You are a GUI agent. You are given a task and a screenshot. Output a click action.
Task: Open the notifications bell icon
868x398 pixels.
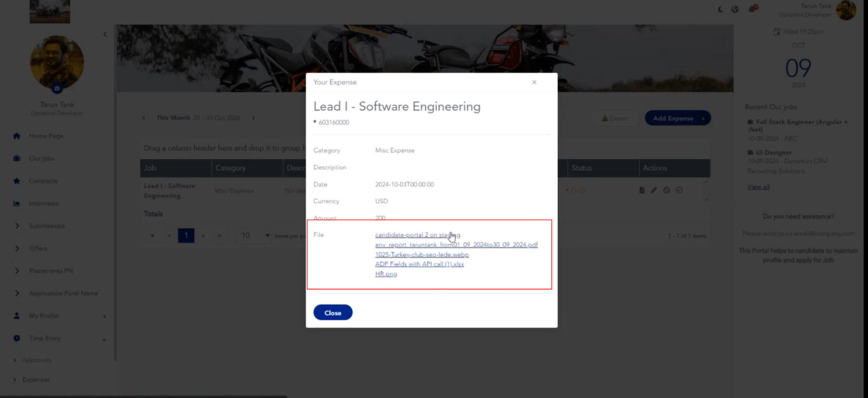click(753, 9)
